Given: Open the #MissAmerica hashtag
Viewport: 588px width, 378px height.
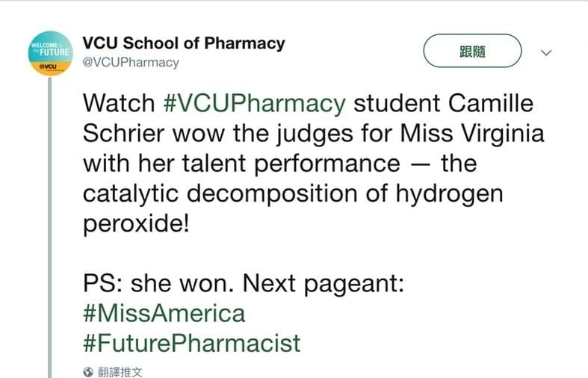Looking at the screenshot, I should click(164, 313).
